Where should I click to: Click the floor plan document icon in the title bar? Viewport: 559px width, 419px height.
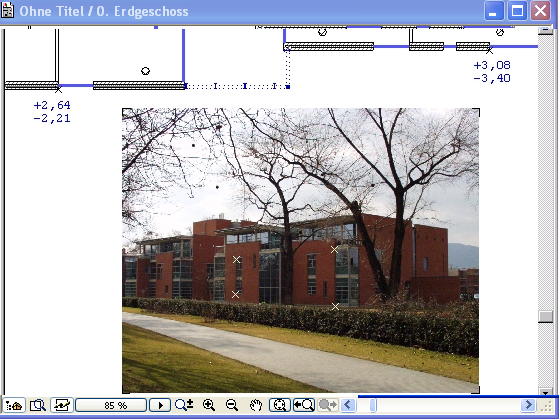click(x=7, y=11)
